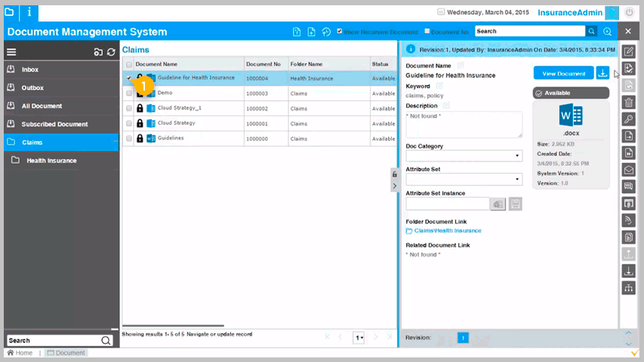Screen dimensions: 644x362
Task: Refresh the sidebar folder list
Action: pyautogui.click(x=111, y=52)
